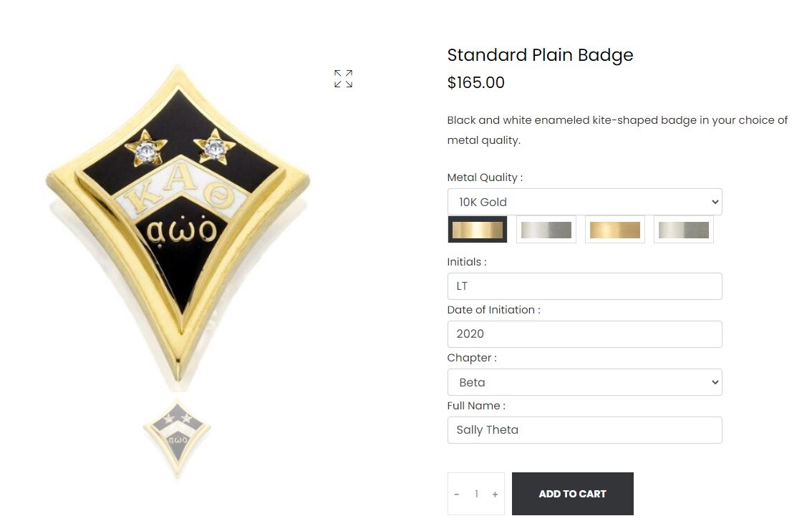Select the small badge thumbnail below image
Viewport: 812px width, 526px height.
(177, 435)
